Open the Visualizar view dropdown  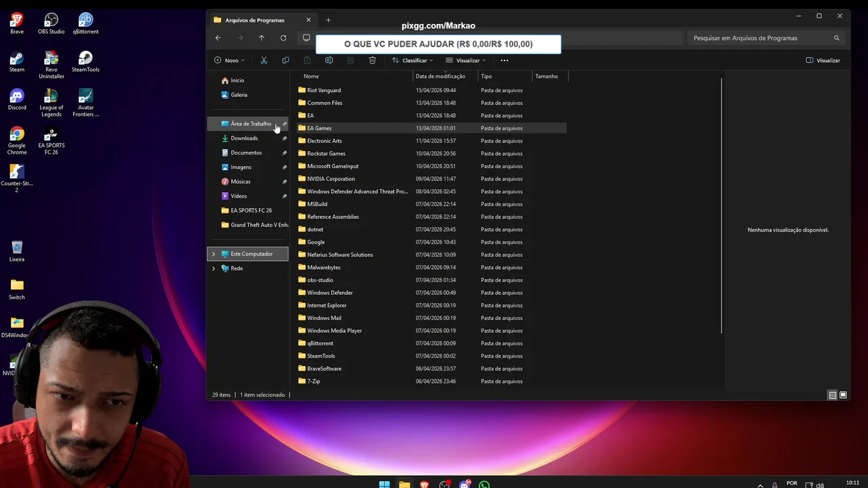click(x=465, y=60)
